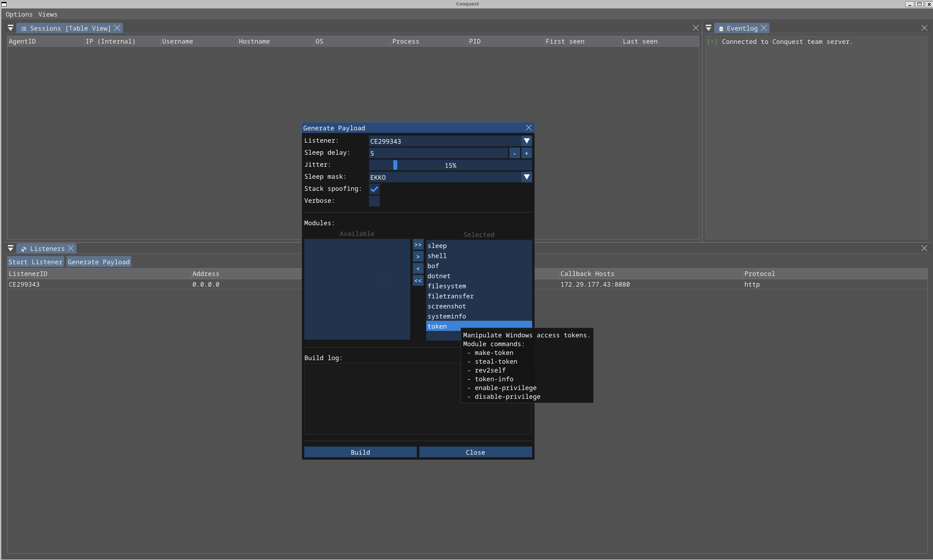933x560 pixels.
Task: Click the Build button
Action: (x=360, y=452)
